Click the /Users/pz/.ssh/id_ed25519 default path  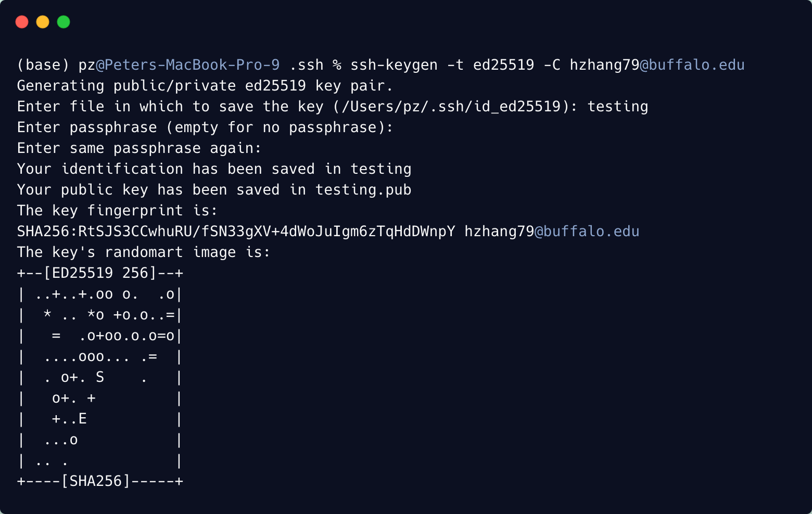point(451,107)
